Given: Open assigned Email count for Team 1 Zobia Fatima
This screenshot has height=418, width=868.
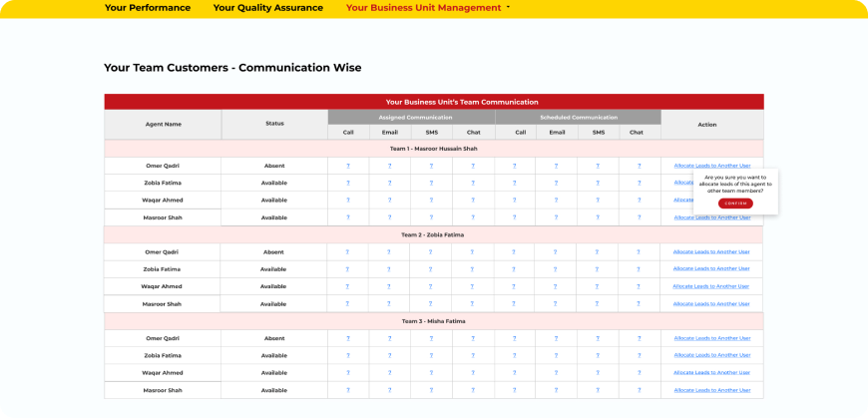Looking at the screenshot, I should [389, 183].
